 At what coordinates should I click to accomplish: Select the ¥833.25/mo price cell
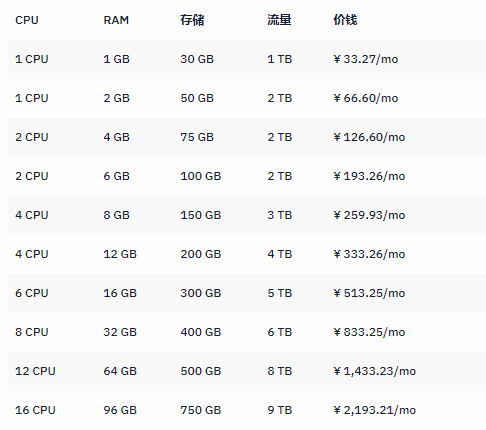(x=369, y=332)
